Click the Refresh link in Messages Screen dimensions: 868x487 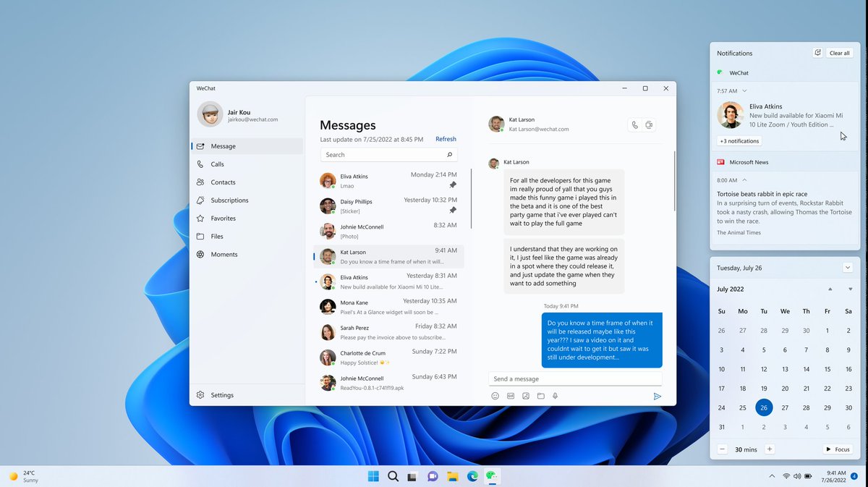click(446, 138)
